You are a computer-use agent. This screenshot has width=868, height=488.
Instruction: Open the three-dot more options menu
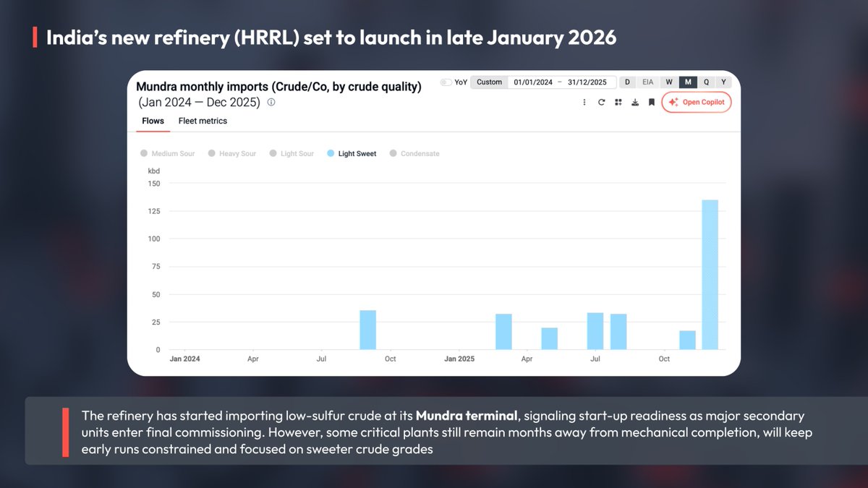pyautogui.click(x=584, y=103)
